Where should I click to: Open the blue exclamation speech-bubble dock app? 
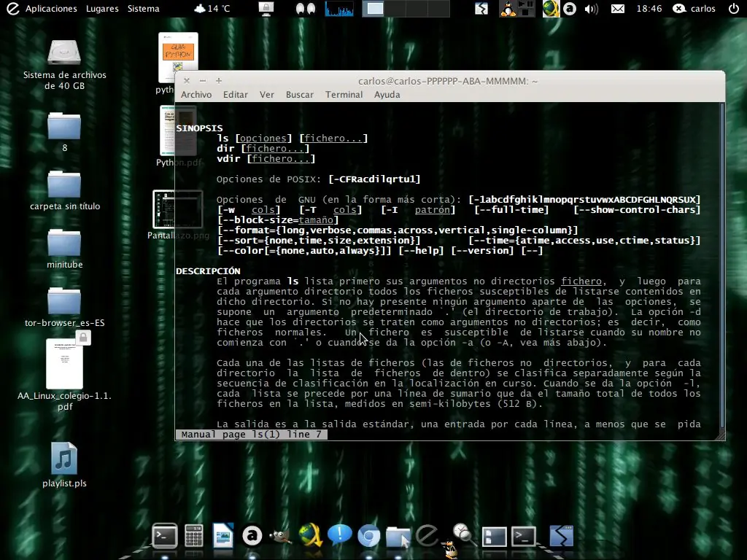pyautogui.click(x=340, y=535)
